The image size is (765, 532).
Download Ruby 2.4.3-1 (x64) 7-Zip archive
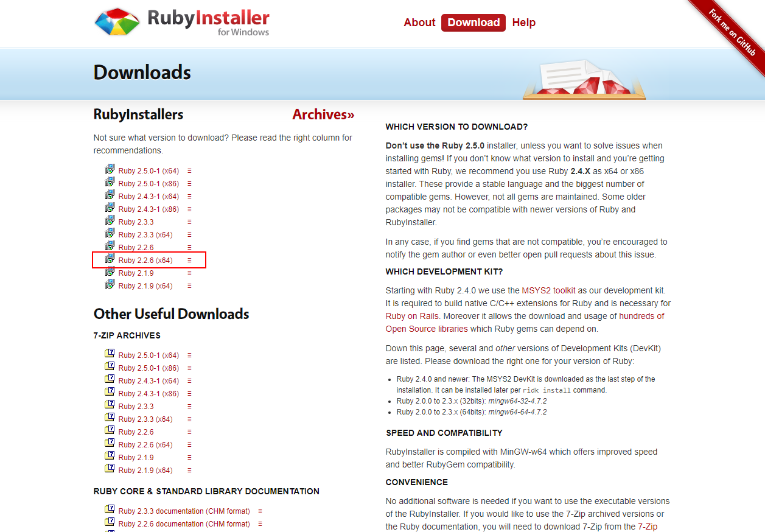point(148,381)
